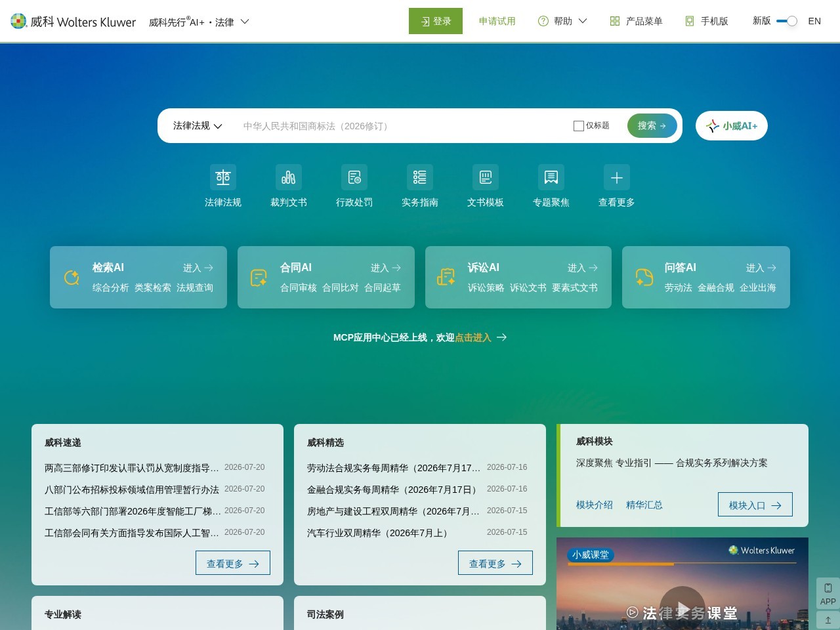Click the 搜索 button
The height and width of the screenshot is (630, 840).
click(652, 126)
